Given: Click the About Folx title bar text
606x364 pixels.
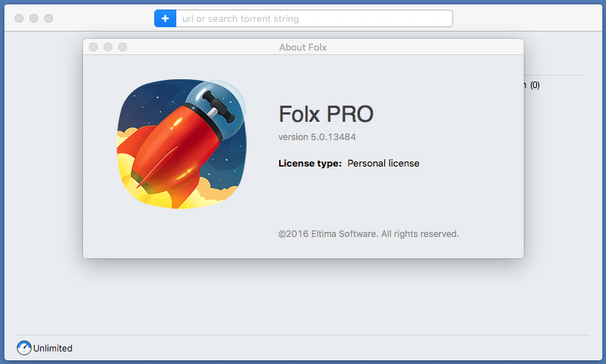Looking at the screenshot, I should (x=303, y=47).
